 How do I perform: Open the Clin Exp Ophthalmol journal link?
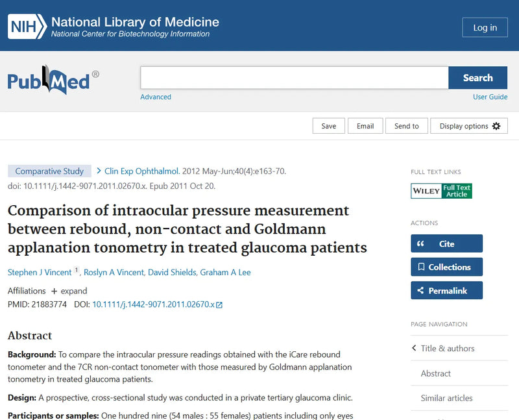tap(142, 171)
